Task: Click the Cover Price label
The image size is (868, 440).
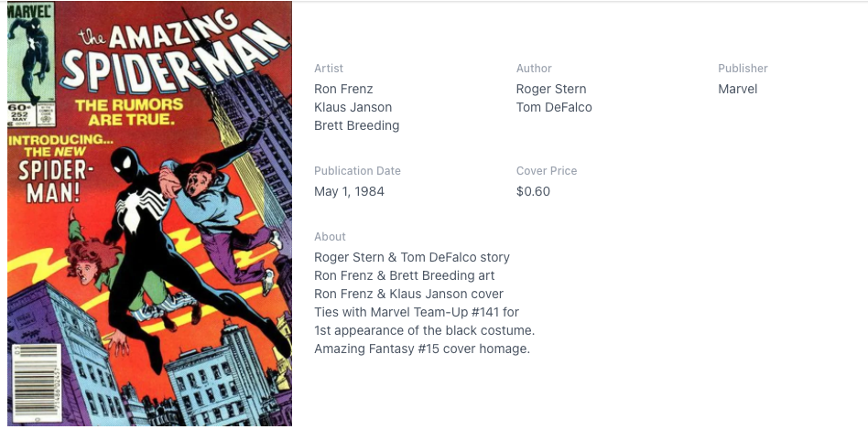Action: tap(547, 171)
